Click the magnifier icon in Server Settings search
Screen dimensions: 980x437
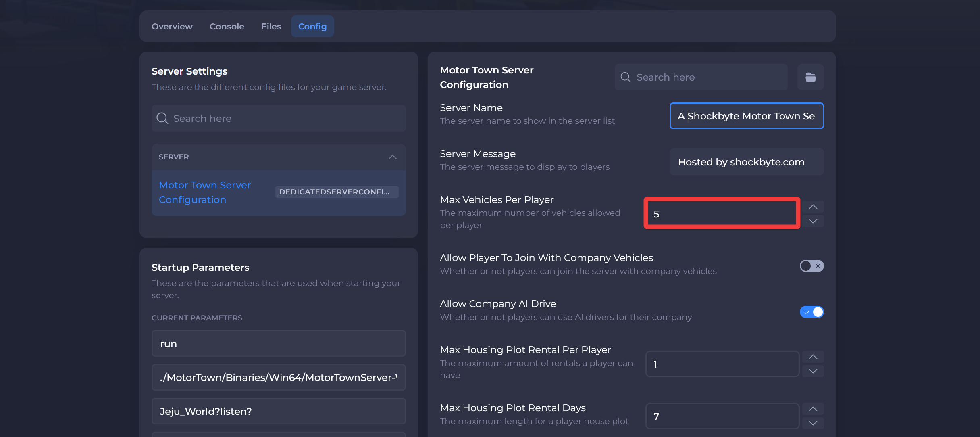click(162, 118)
